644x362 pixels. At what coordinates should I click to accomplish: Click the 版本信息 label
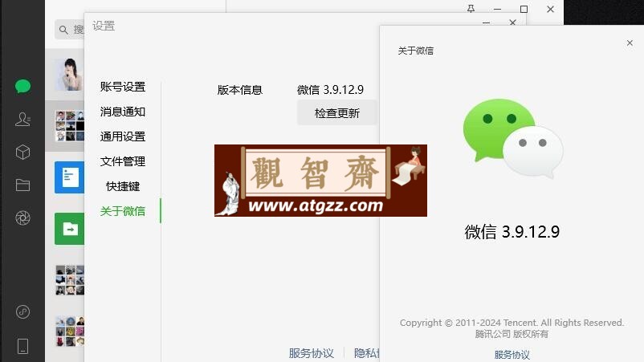click(x=239, y=89)
